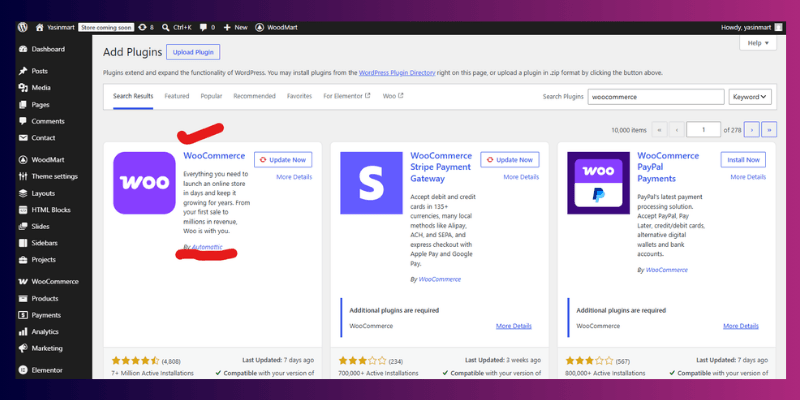Open WoodMart in the top admin bar
The height and width of the screenshot is (400, 800).
tap(276, 28)
